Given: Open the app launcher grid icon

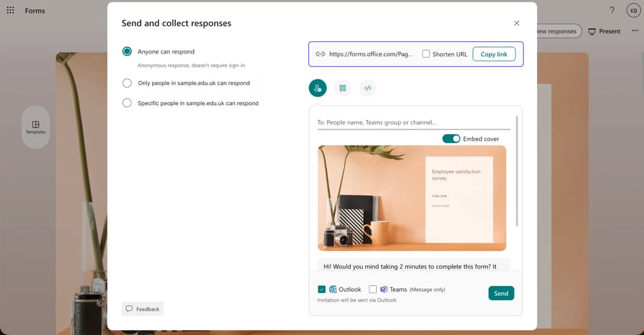Looking at the screenshot, I should coord(10,11).
